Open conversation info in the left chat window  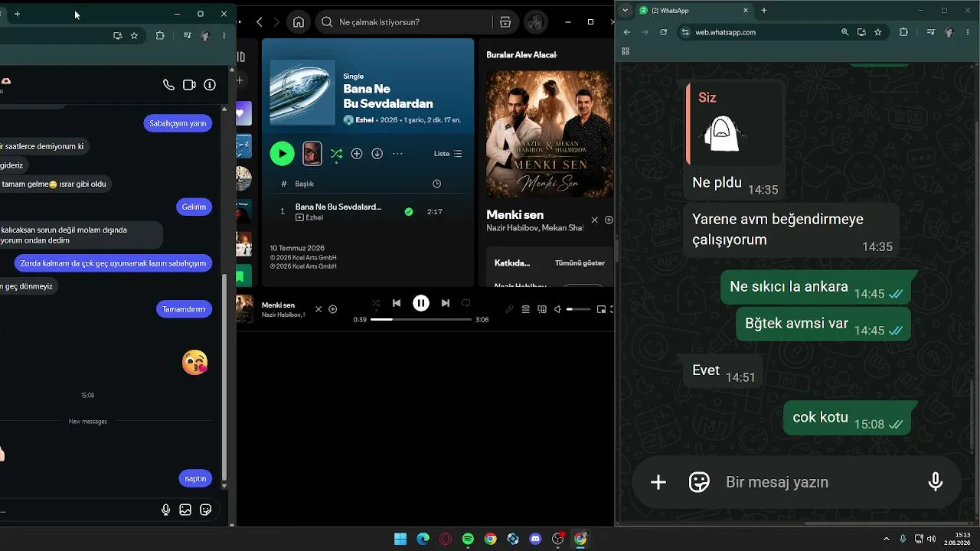pos(210,85)
